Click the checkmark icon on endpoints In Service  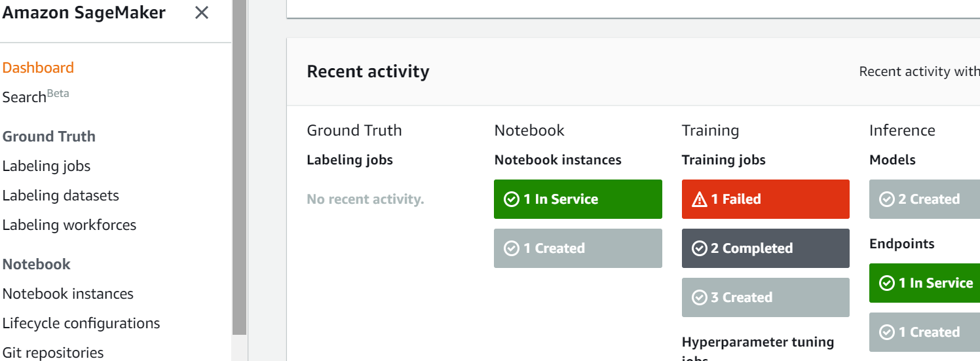pyautogui.click(x=887, y=283)
